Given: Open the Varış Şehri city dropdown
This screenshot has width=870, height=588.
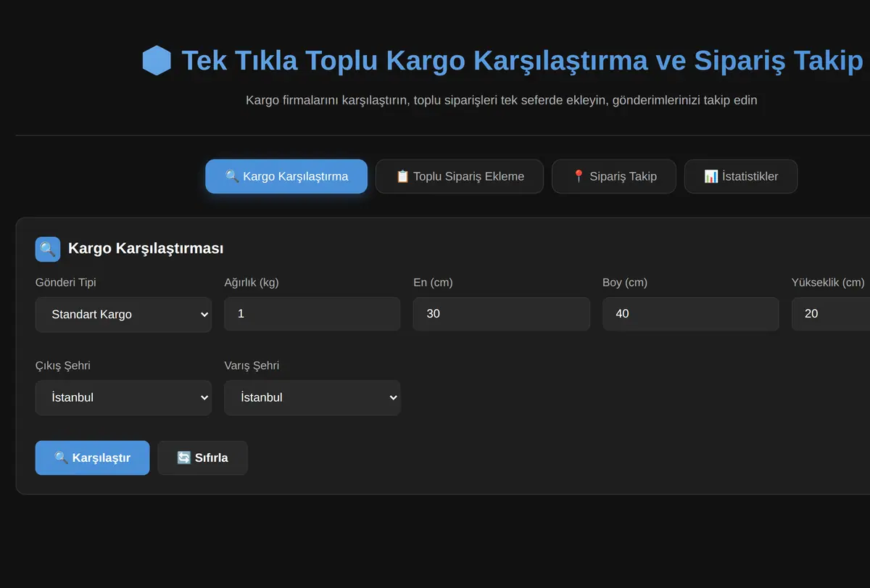Looking at the screenshot, I should 312,397.
